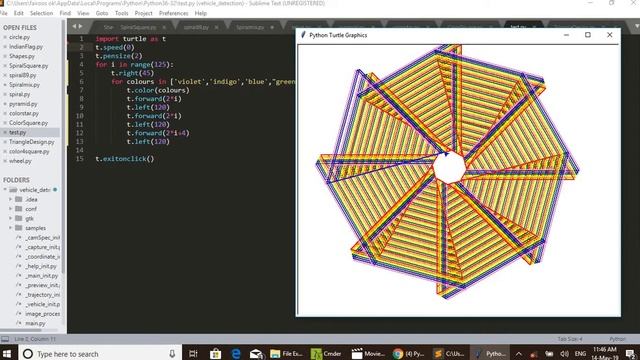The height and width of the screenshot is (360, 640).
Task: Open wheel.py from Open Files
Action: click(20, 161)
